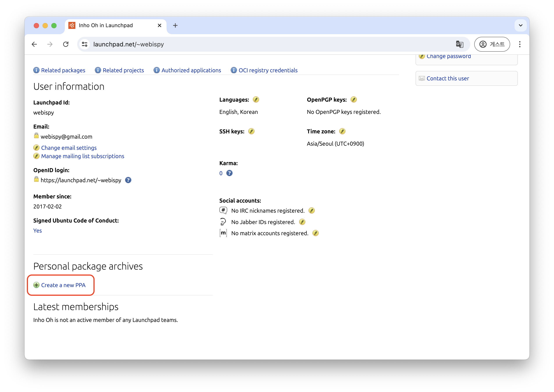Click the Launchpad favicon on the tab
Viewport: 554px width, 392px height.
72,25
